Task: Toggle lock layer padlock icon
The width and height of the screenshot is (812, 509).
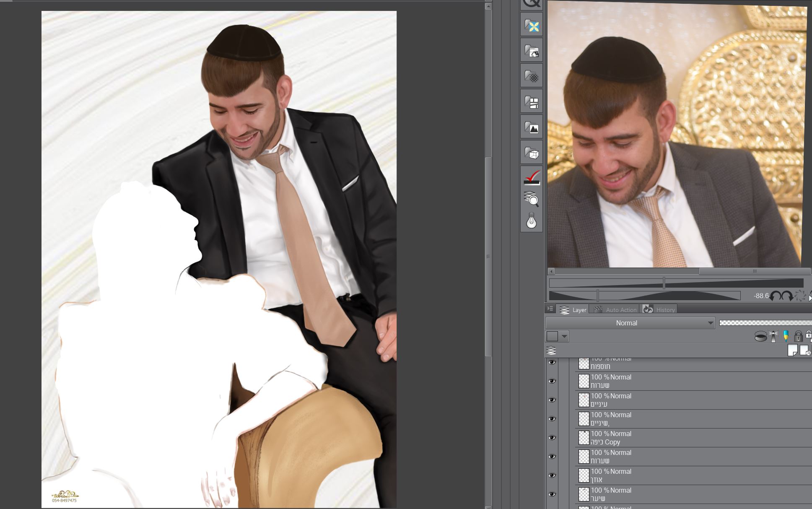Action: click(798, 336)
